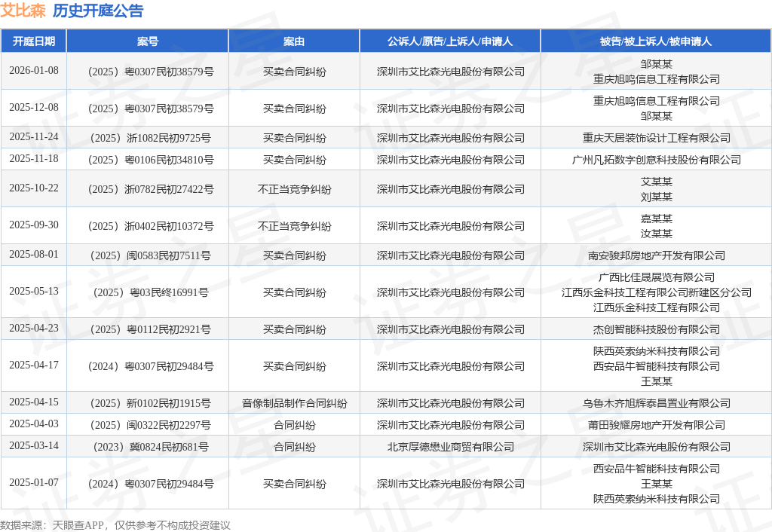This screenshot has width=772, height=532.
Task: Click the date 2026-01-08
Action: coord(33,70)
